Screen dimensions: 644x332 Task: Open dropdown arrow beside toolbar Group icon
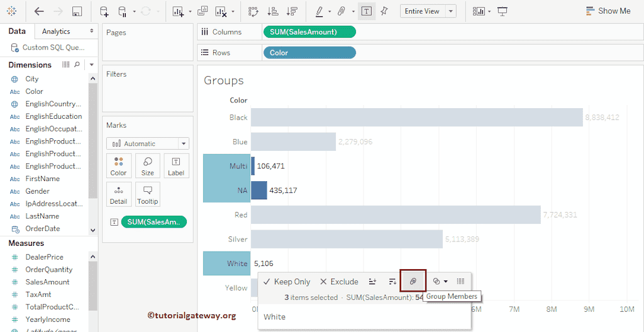(x=353, y=11)
